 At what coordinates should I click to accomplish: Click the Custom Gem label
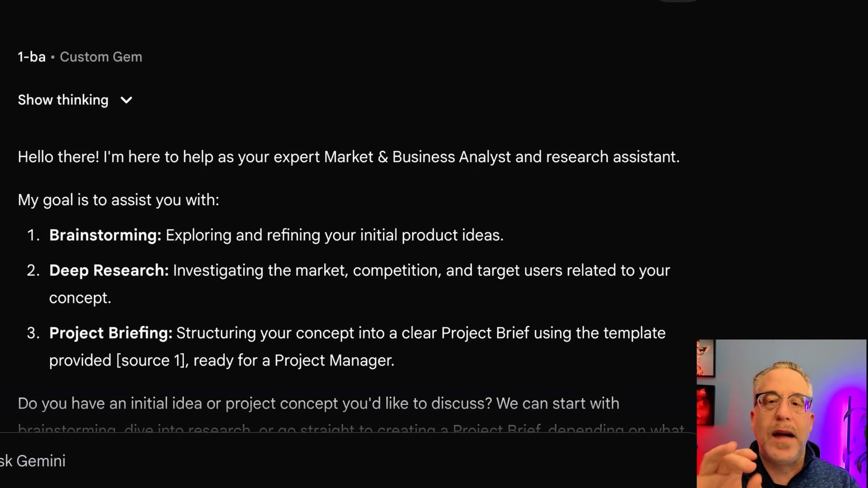[101, 57]
